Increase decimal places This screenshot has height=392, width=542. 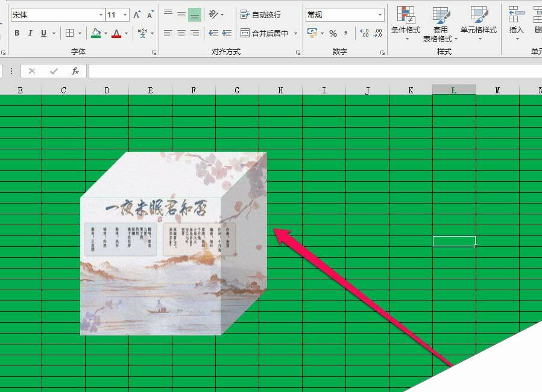pyautogui.click(x=364, y=33)
